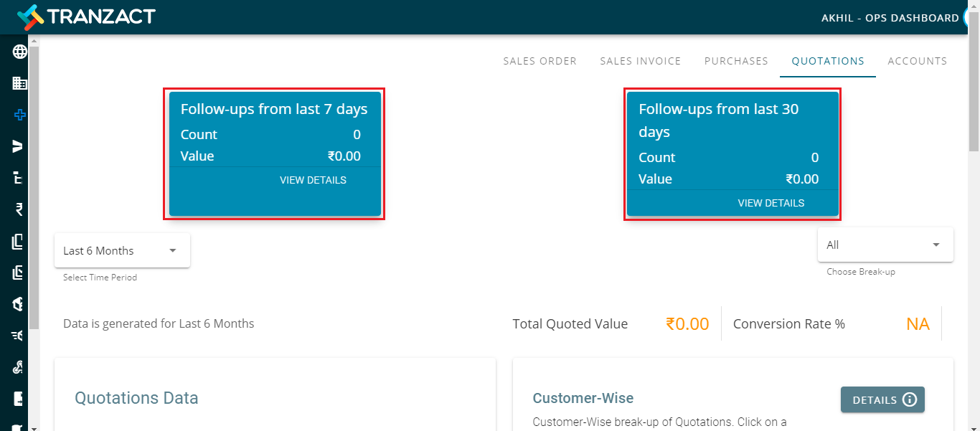This screenshot has width=980, height=431.
Task: Open the Last 6 Months time period dropdown
Action: tap(122, 250)
